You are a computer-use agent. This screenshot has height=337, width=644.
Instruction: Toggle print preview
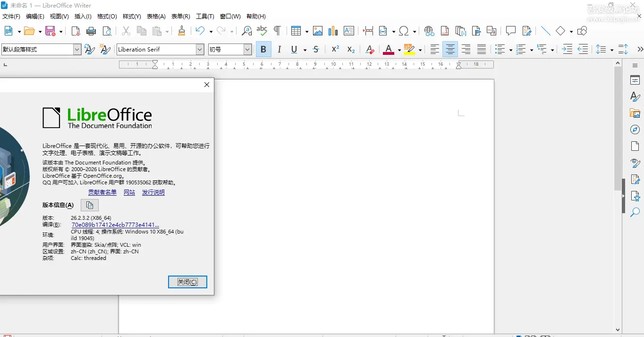(x=107, y=31)
